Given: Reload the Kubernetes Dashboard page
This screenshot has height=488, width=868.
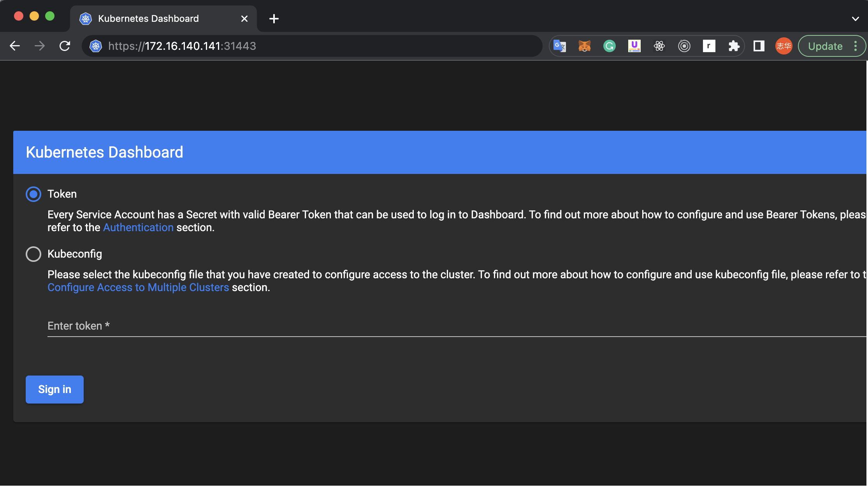Looking at the screenshot, I should point(65,46).
